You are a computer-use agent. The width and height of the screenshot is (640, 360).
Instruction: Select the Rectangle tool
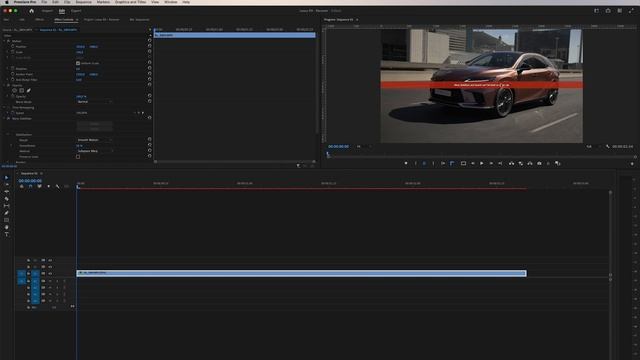7,220
